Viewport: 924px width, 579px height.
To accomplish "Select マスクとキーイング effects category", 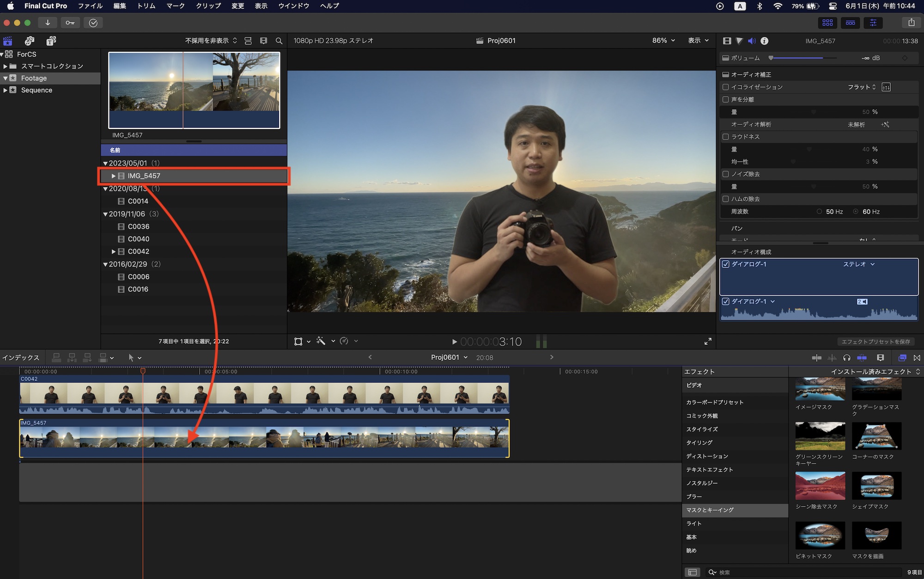I will pyautogui.click(x=710, y=510).
